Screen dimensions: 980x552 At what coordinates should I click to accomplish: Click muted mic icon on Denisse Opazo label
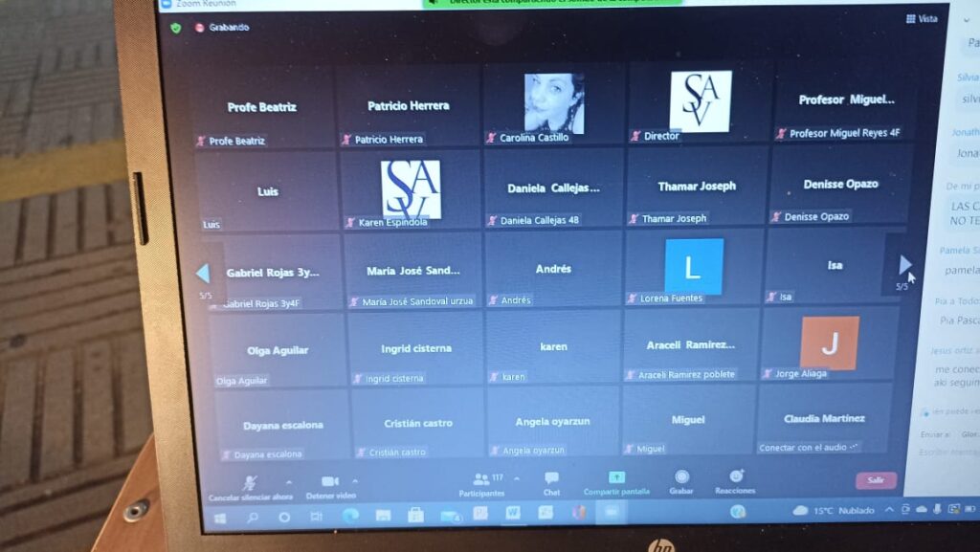point(776,216)
